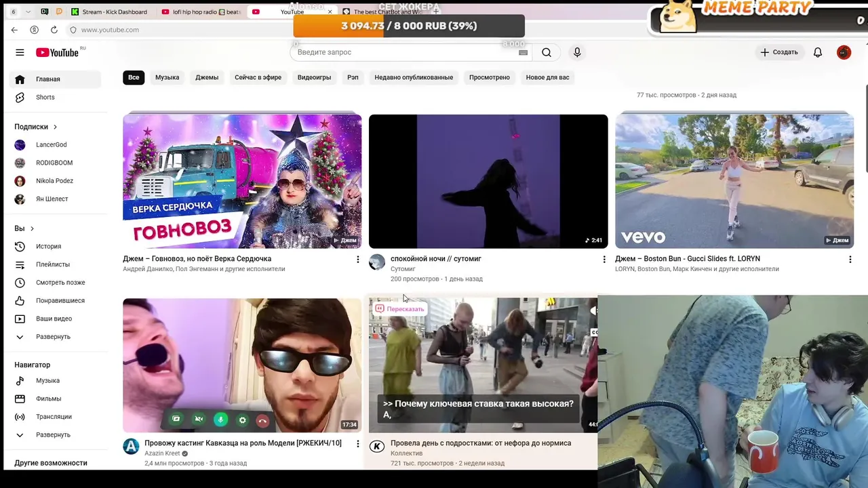This screenshot has height=488, width=868.
Task: Expand Развернуть under Ваши видео
Action: (x=55, y=337)
